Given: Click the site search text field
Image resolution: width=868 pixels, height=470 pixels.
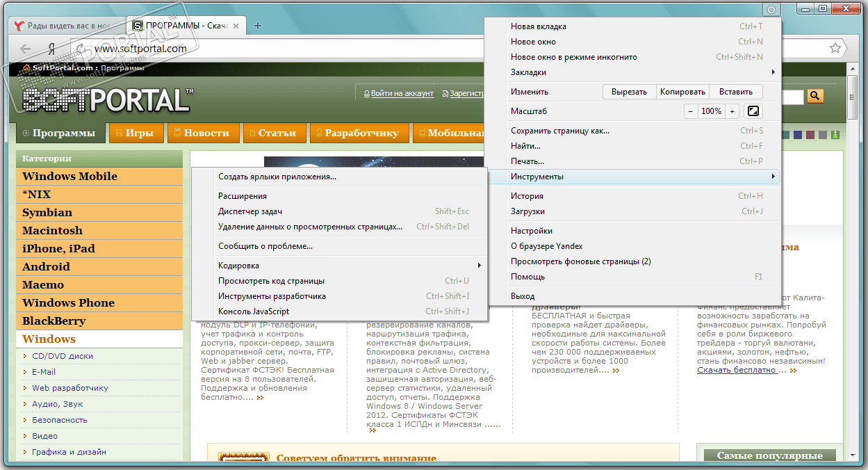Looking at the screenshot, I should pos(792,97).
